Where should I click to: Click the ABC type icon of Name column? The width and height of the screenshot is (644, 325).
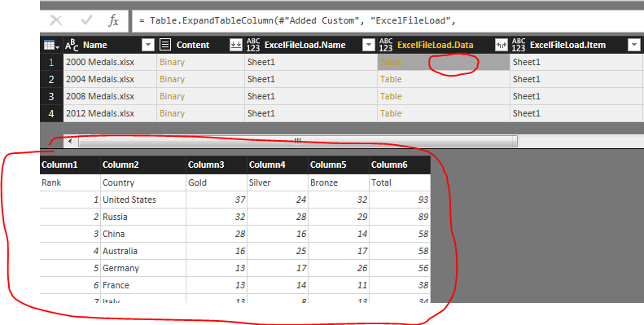point(72,45)
